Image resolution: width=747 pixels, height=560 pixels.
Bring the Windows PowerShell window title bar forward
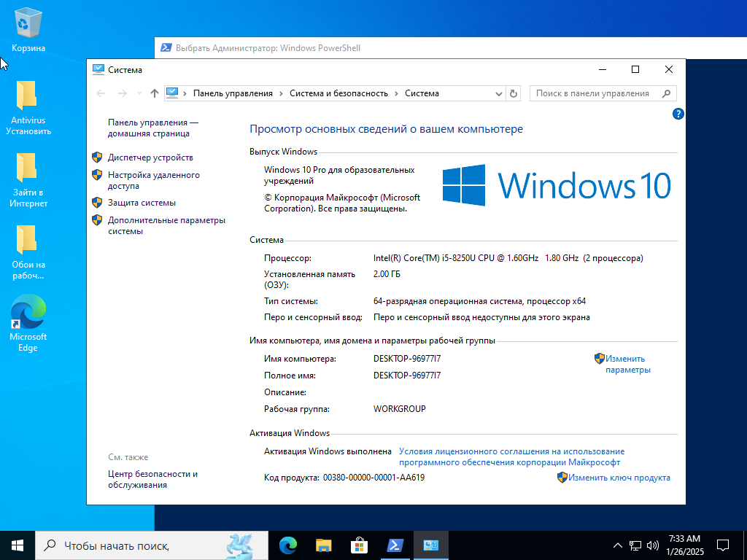[x=450, y=48]
